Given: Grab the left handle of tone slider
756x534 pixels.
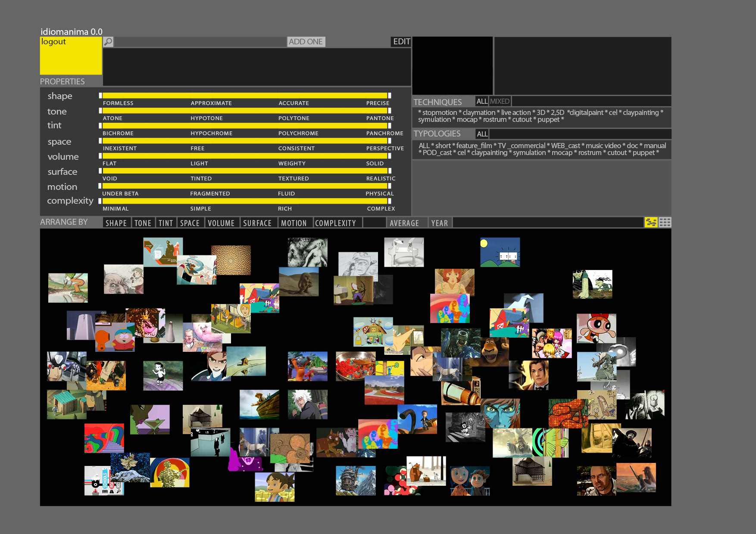Looking at the screenshot, I should coord(100,111).
